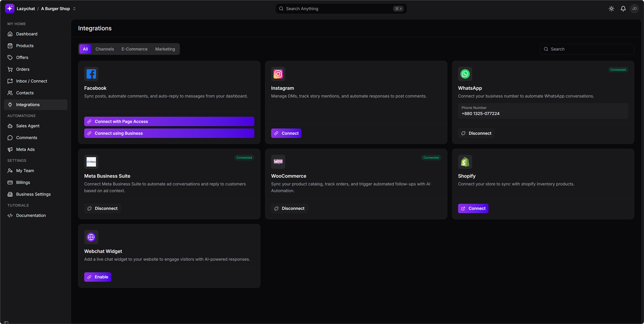
Task: Switch to the Channels tab
Action: pyautogui.click(x=105, y=49)
